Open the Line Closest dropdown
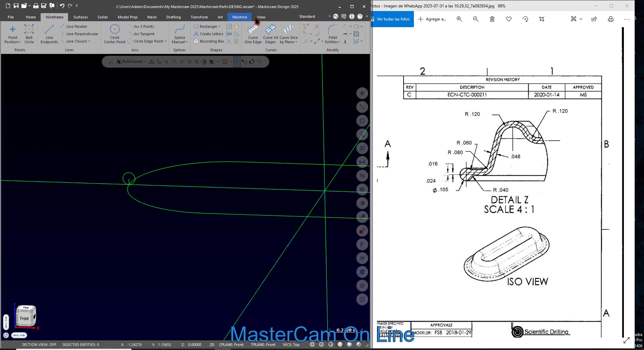This screenshot has height=350, width=644. tap(89, 41)
